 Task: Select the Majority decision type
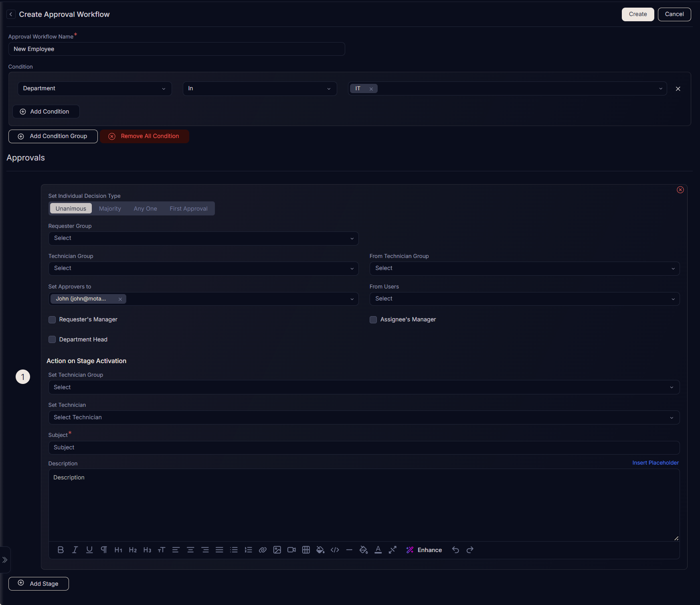(110, 209)
